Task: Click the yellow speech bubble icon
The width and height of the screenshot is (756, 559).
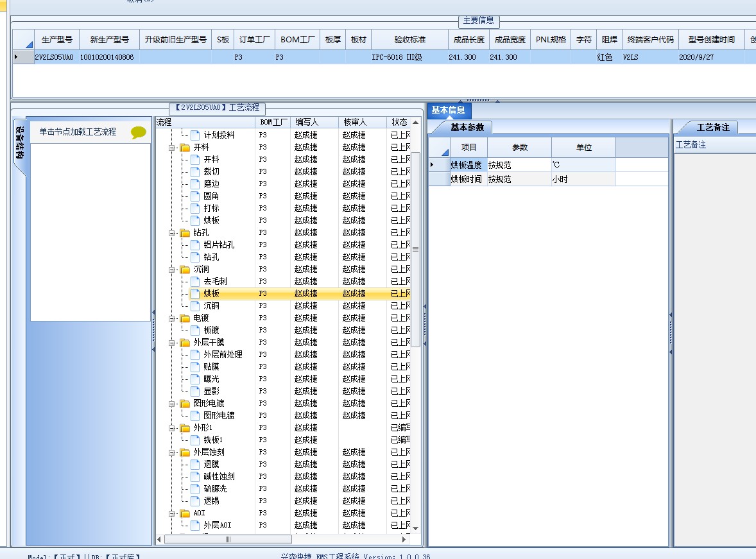Action: (x=139, y=132)
